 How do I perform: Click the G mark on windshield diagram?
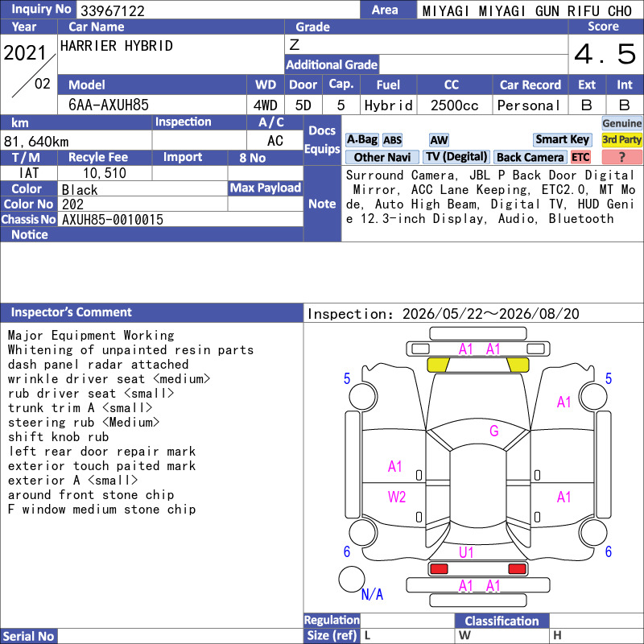tap(494, 431)
